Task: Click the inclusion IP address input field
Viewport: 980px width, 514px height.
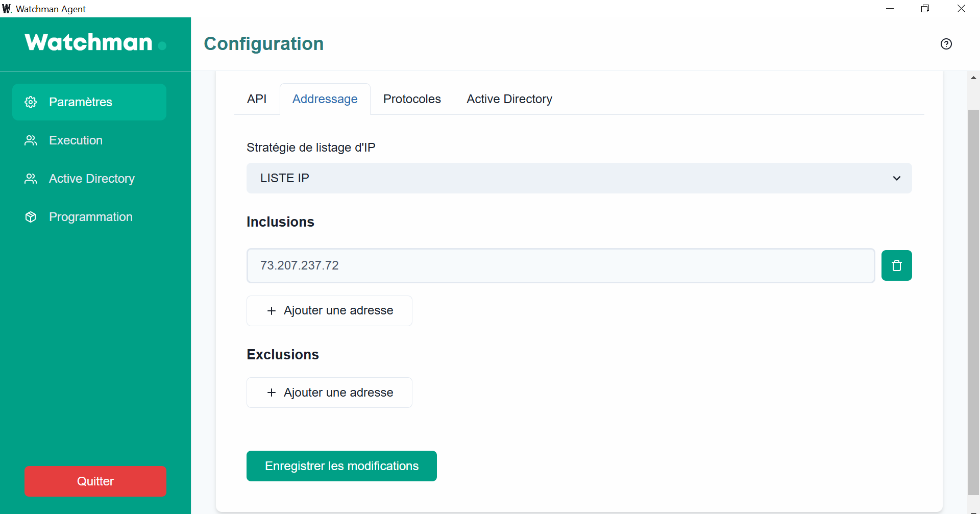Action: (560, 265)
